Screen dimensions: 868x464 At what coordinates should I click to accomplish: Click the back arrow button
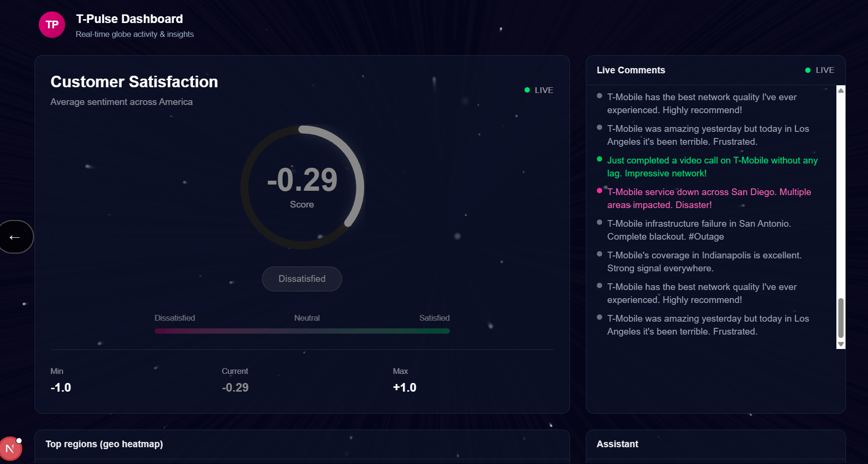[x=15, y=237]
